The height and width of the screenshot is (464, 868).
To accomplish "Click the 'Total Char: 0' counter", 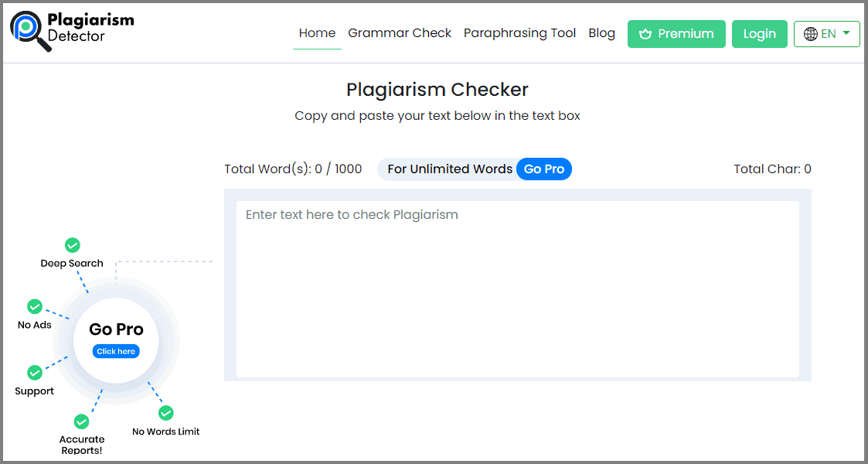I will click(773, 169).
